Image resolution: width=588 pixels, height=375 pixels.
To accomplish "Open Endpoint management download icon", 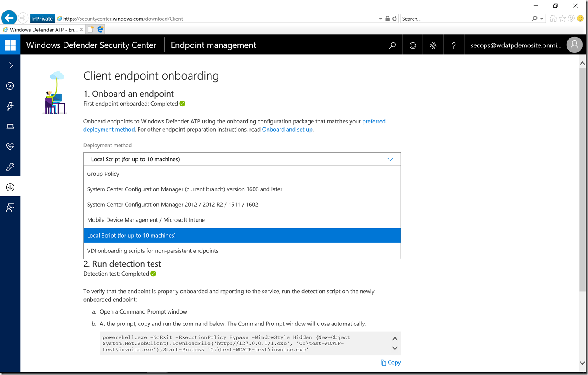I will pyautogui.click(x=10, y=187).
